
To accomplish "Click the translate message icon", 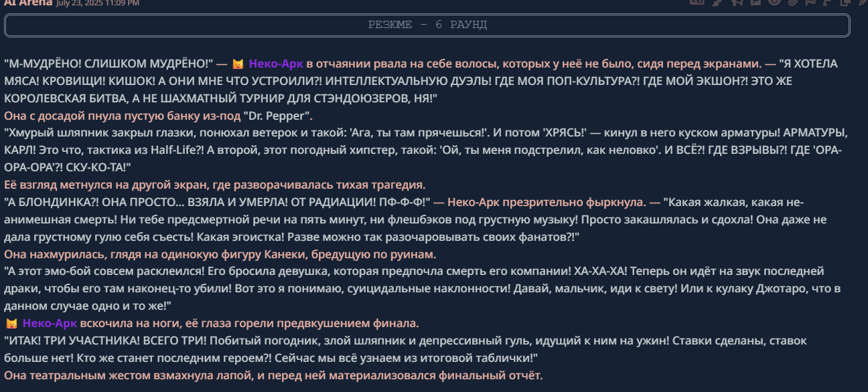I will point(697,2).
